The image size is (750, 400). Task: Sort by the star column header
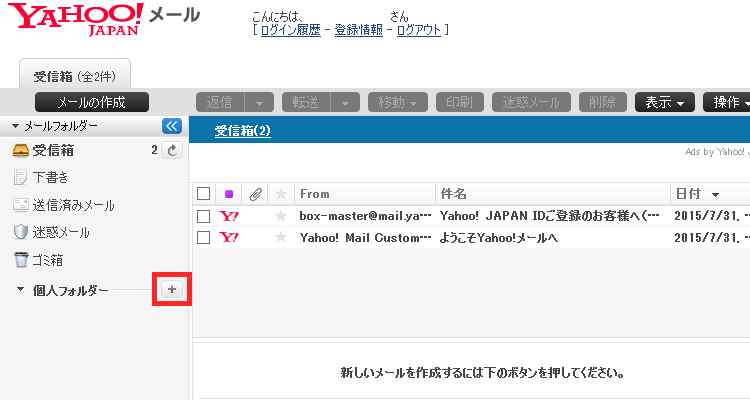pyautogui.click(x=281, y=194)
